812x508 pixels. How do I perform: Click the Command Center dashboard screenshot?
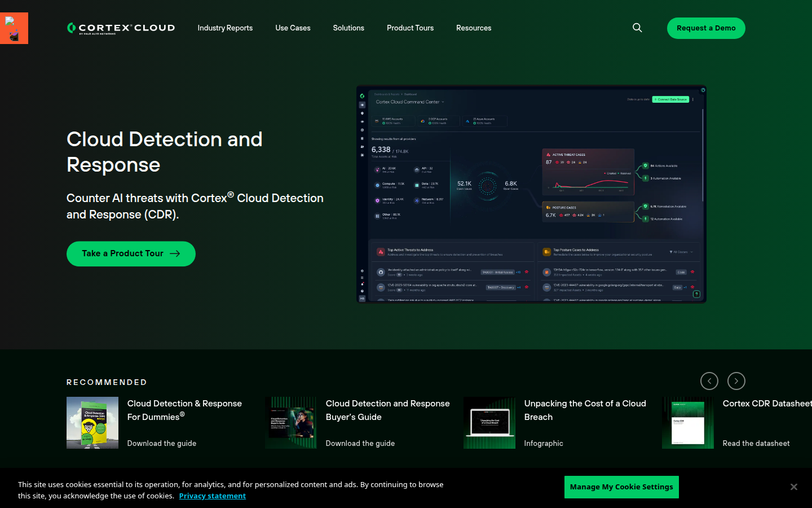click(x=531, y=194)
